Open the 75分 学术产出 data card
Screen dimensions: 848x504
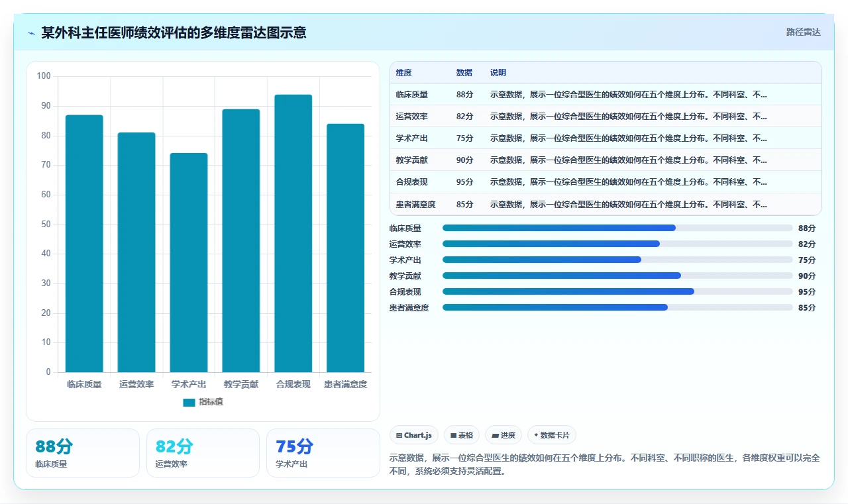pyautogui.click(x=323, y=453)
